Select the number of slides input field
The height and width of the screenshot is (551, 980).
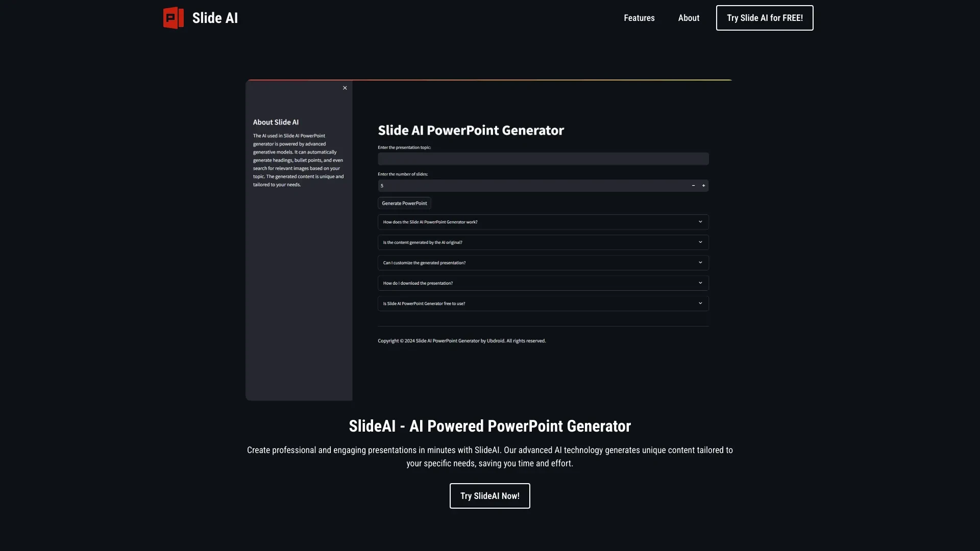pos(532,185)
